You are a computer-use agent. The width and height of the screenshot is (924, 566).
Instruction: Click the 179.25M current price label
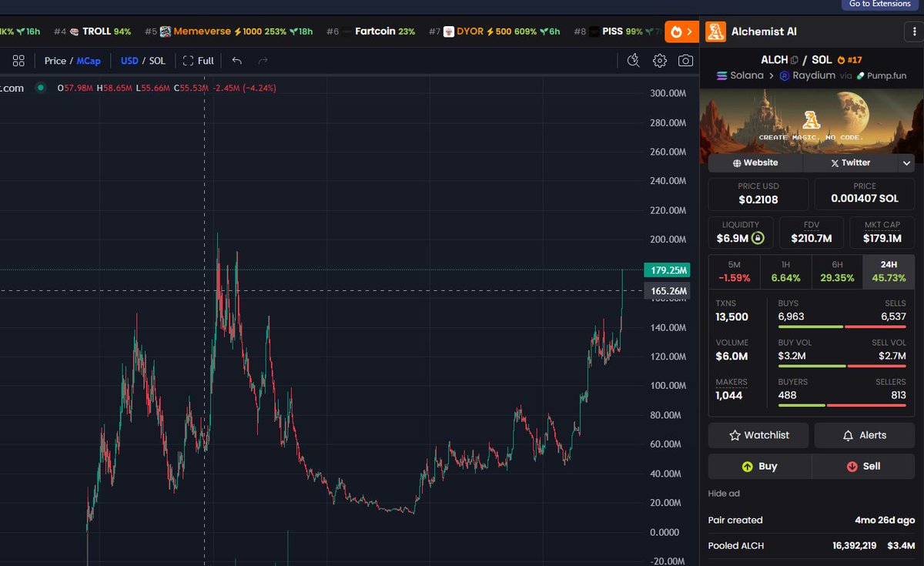click(668, 270)
